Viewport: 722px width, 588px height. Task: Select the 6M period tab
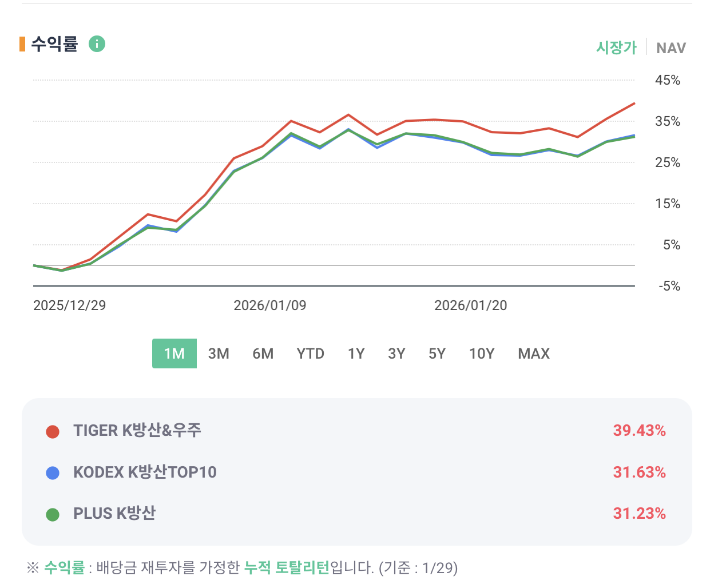point(263,353)
